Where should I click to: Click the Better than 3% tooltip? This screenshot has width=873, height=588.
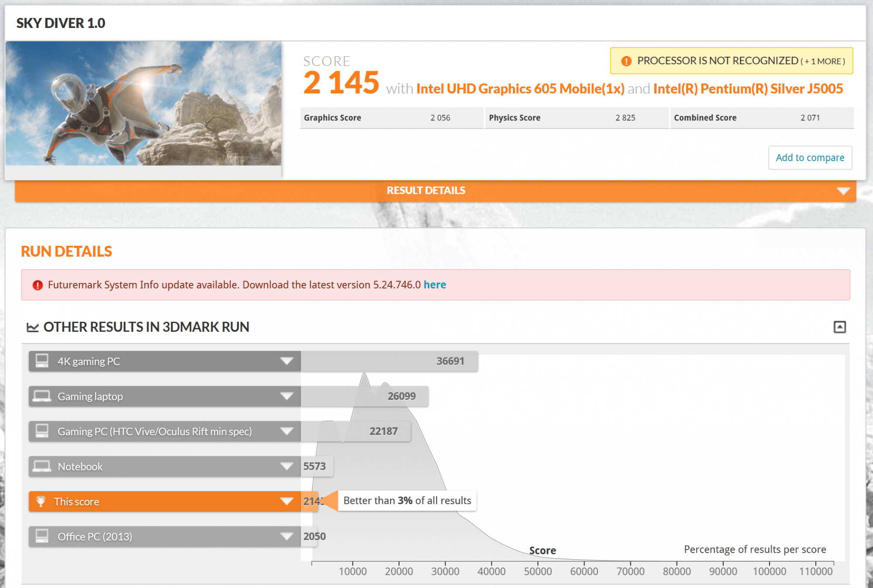coord(407,500)
